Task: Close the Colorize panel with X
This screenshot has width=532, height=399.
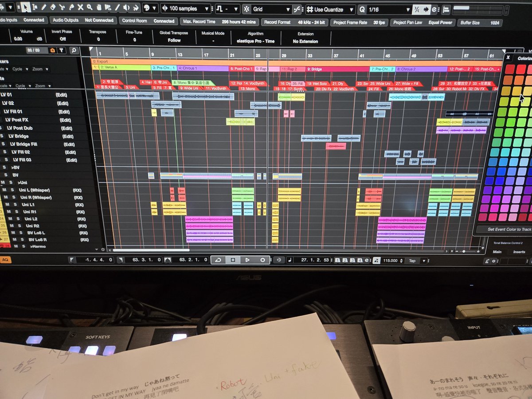Action: 509,57
